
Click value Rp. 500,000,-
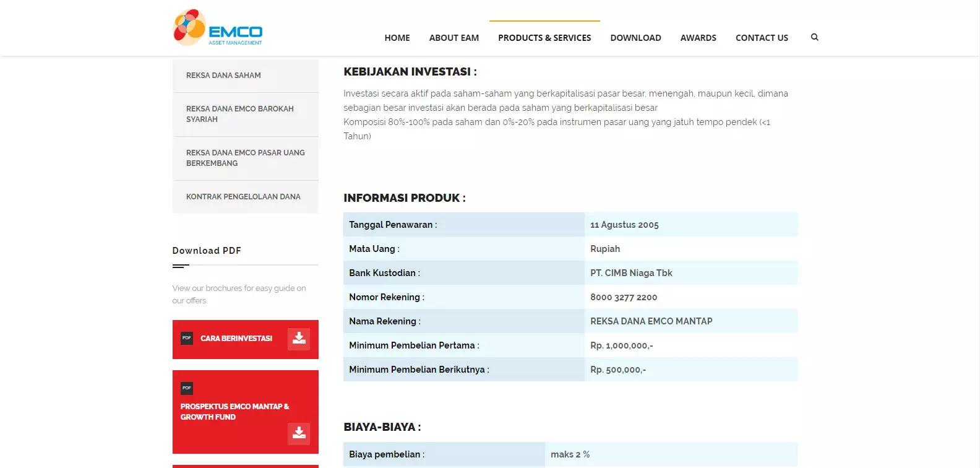point(618,370)
